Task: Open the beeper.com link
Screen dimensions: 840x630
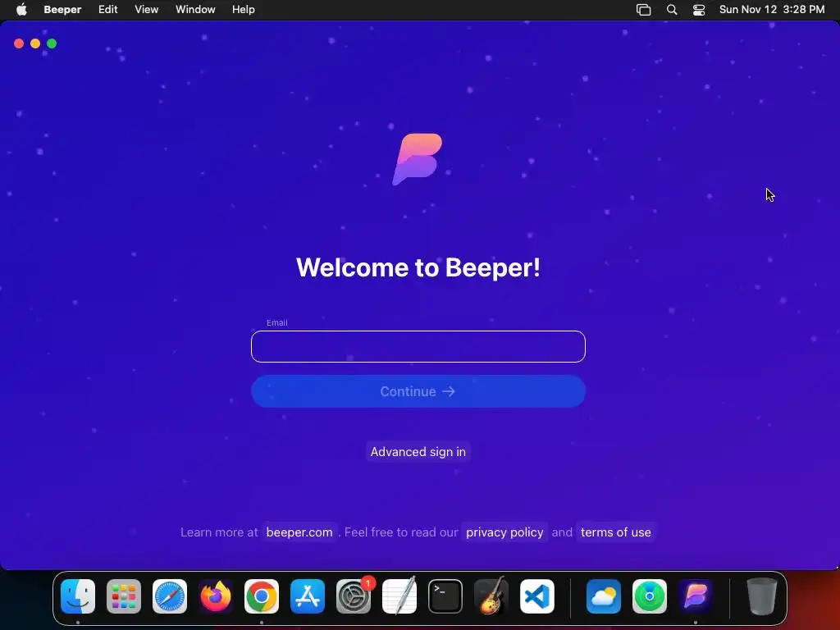Action: pyautogui.click(x=299, y=532)
